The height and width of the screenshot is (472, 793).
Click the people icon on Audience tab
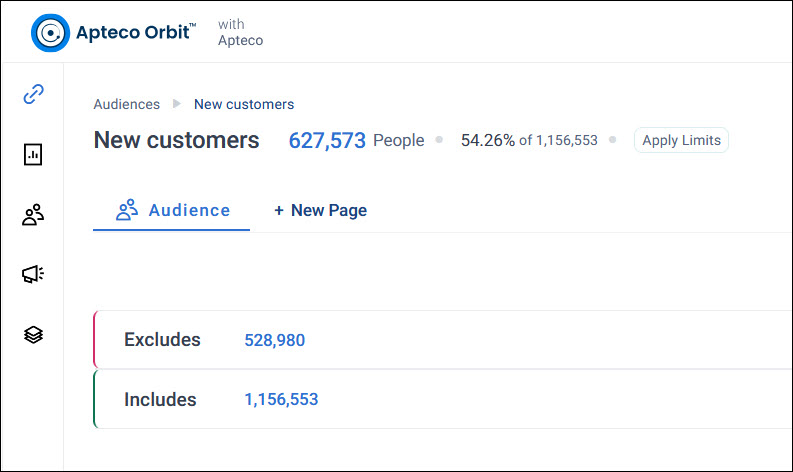point(126,209)
